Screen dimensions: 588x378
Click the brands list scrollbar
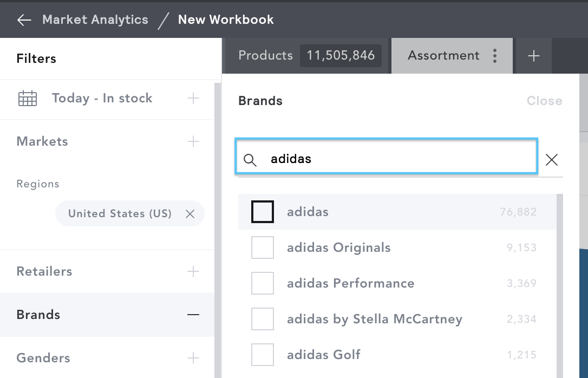[x=560, y=286]
